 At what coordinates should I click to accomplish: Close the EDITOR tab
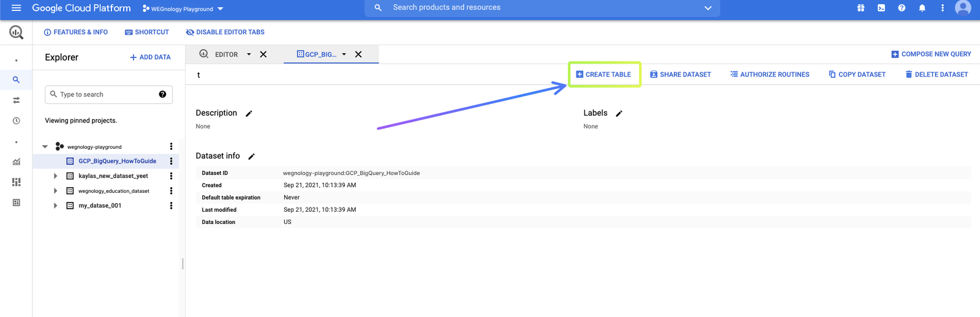[x=263, y=54]
